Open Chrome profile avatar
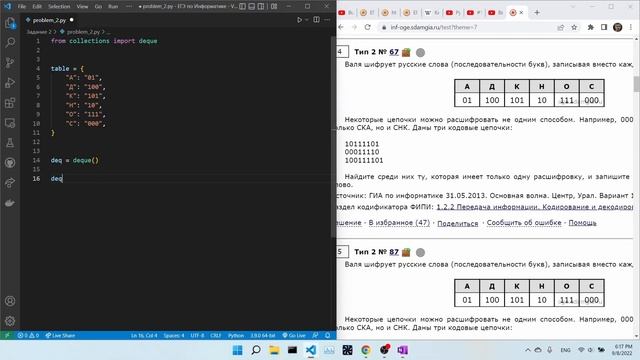The image size is (640, 360). (x=618, y=27)
